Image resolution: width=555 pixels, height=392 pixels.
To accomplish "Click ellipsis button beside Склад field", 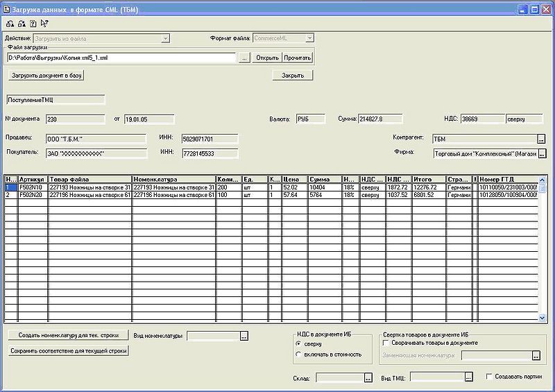I will pos(368,377).
